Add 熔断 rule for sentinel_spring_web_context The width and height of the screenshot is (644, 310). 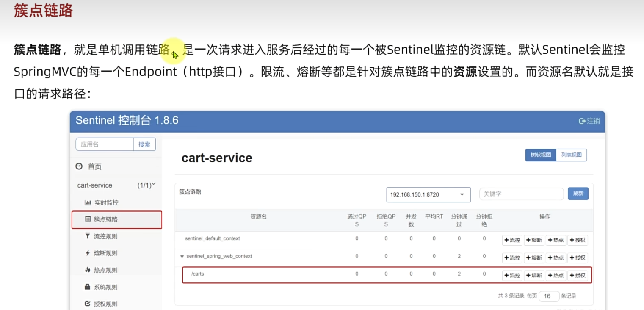[x=534, y=258]
